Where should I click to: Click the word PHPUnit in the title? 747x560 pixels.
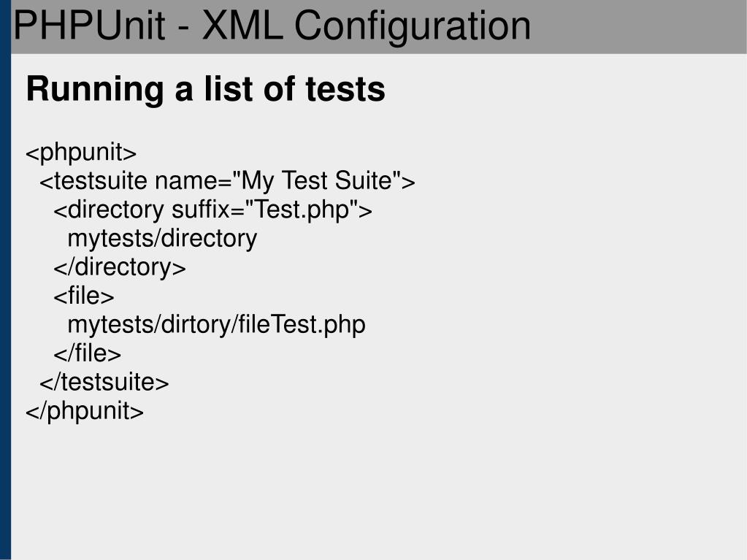pos(89,26)
